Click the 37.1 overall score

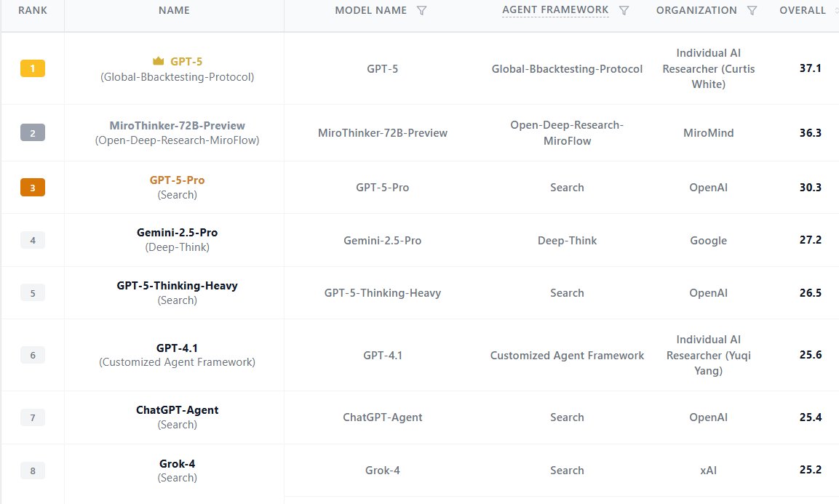point(810,68)
